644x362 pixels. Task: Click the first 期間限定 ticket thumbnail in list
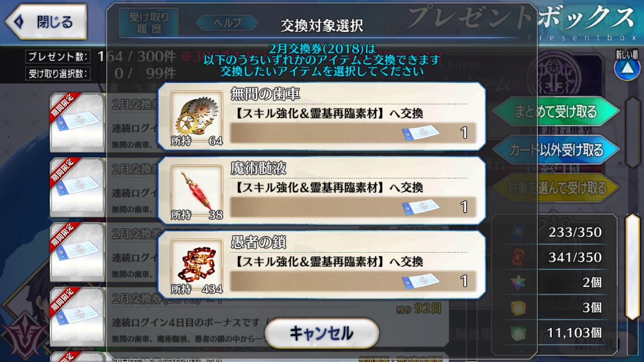tap(76, 123)
